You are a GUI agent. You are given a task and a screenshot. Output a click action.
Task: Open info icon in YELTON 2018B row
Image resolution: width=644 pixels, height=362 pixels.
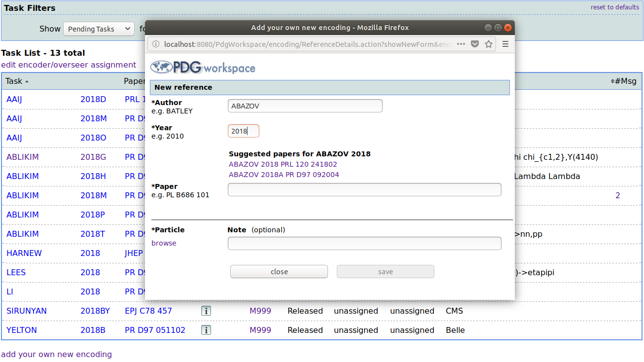(x=206, y=330)
